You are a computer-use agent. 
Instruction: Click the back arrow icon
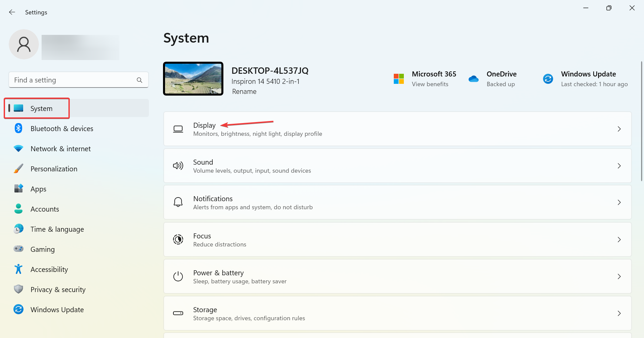(12, 12)
